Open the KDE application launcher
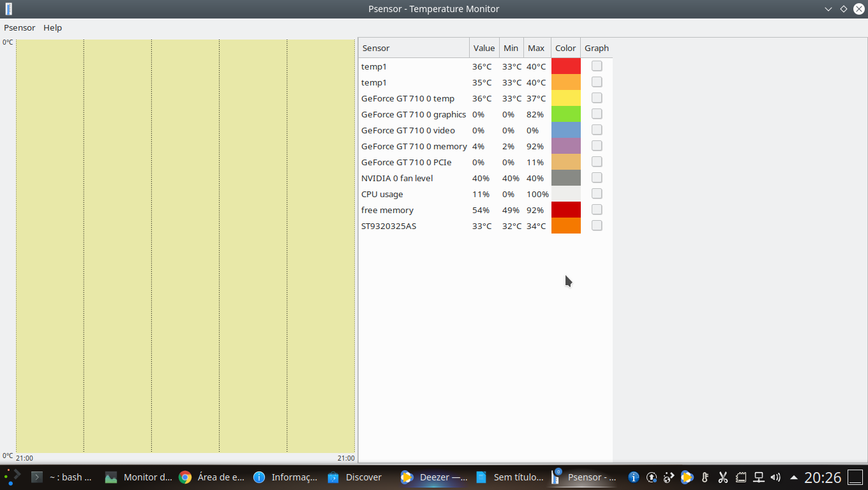The image size is (868, 490). click(12, 477)
